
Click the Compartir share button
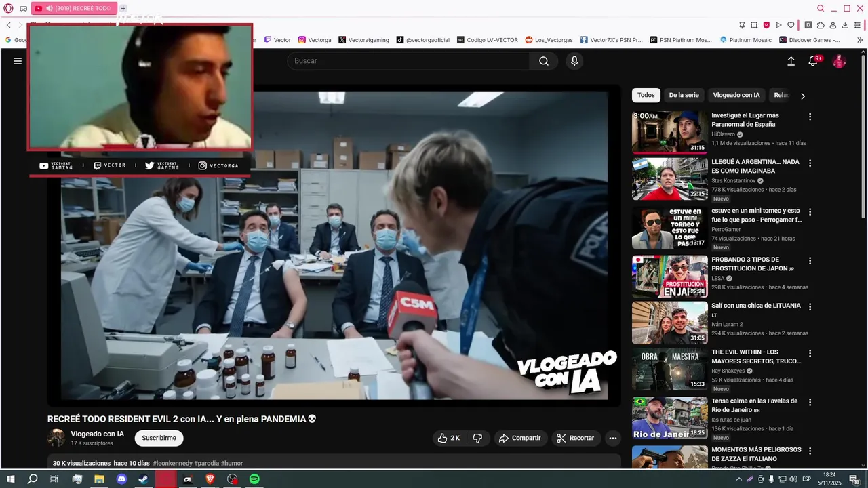(519, 439)
